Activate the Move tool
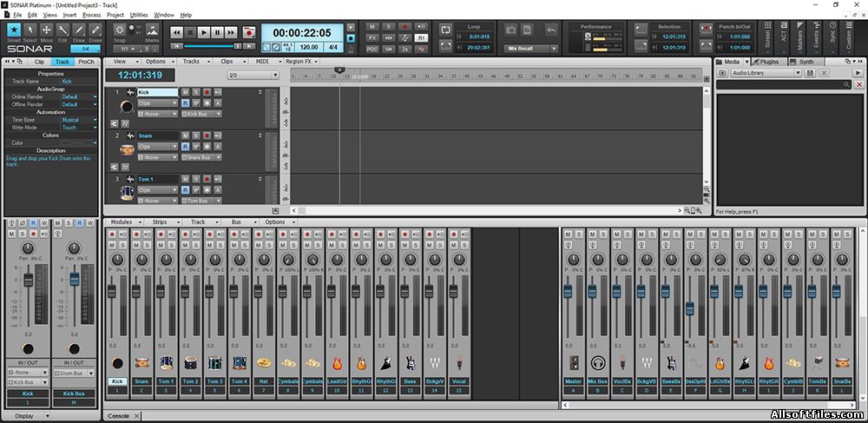 click(47, 30)
